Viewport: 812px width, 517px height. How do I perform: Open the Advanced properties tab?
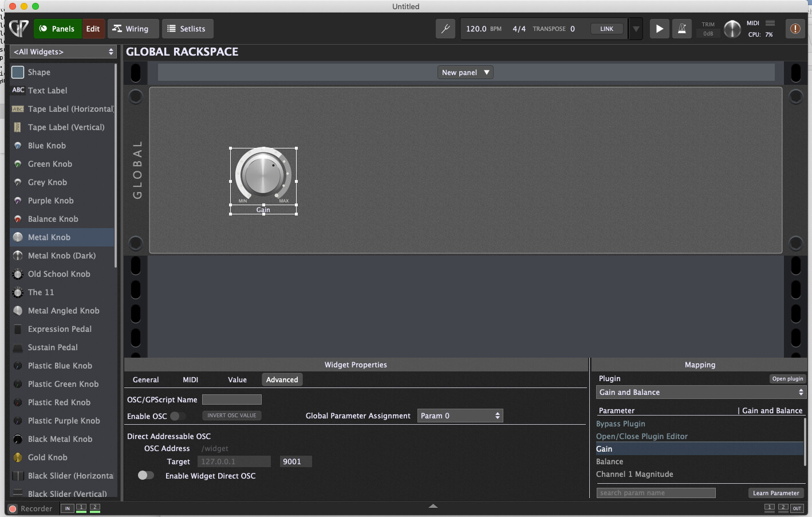282,379
